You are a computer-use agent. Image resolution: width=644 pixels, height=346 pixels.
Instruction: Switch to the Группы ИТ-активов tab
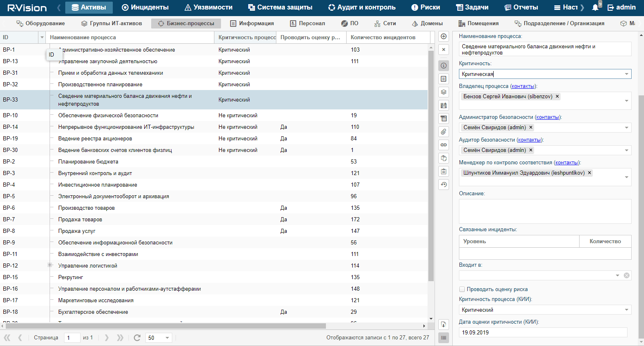[x=112, y=24]
